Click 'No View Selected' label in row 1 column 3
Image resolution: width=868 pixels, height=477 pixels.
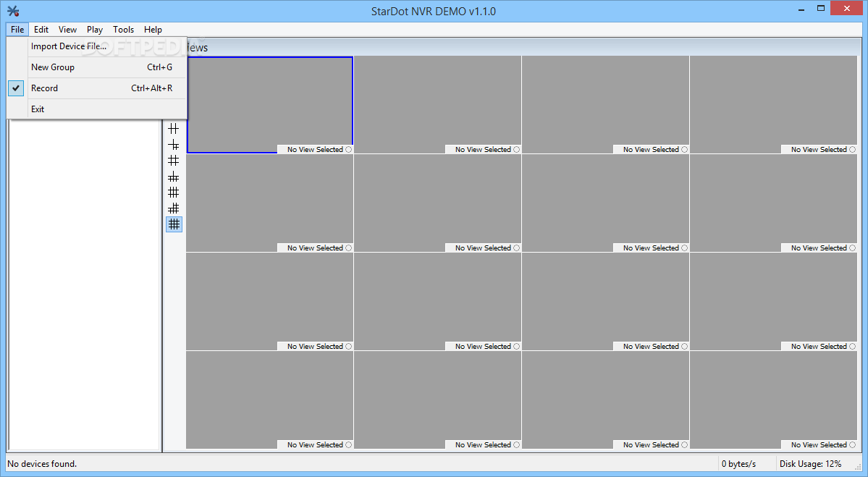651,149
